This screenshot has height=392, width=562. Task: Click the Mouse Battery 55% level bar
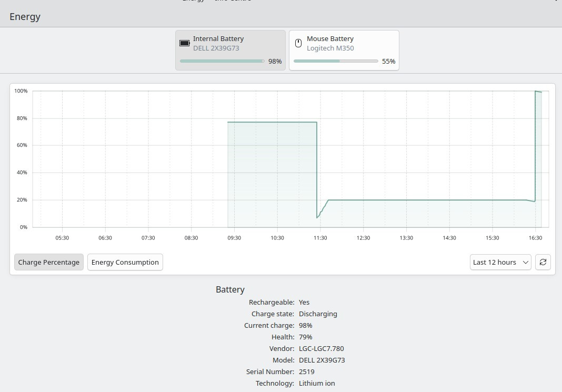335,61
